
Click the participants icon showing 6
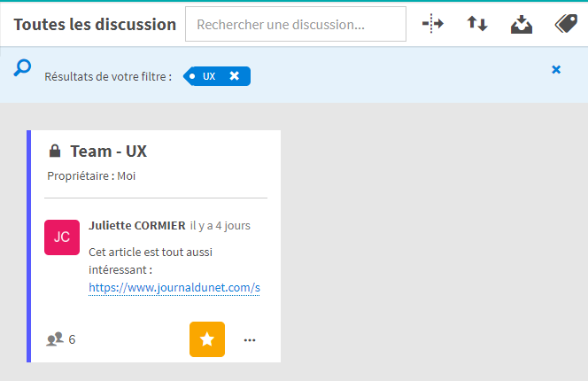[55, 339]
